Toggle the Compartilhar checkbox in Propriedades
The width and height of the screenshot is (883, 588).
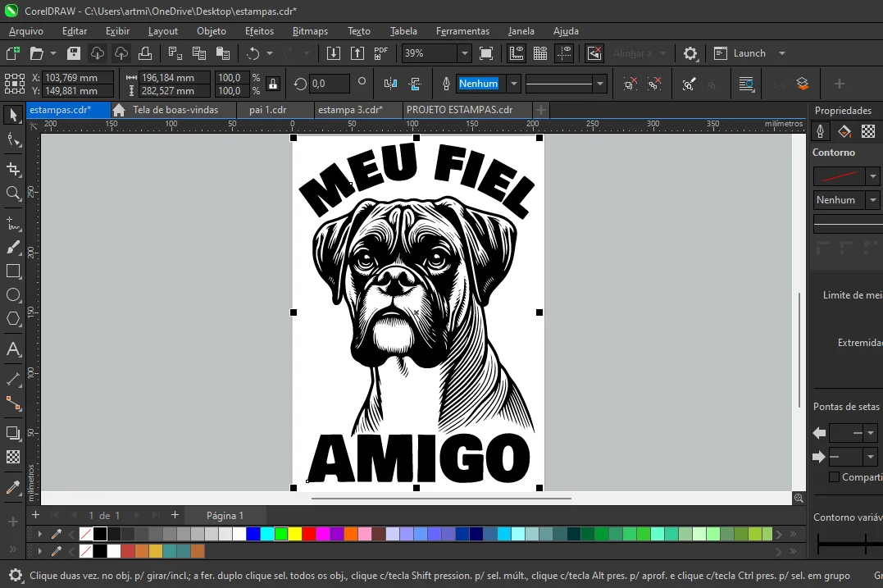coord(834,477)
